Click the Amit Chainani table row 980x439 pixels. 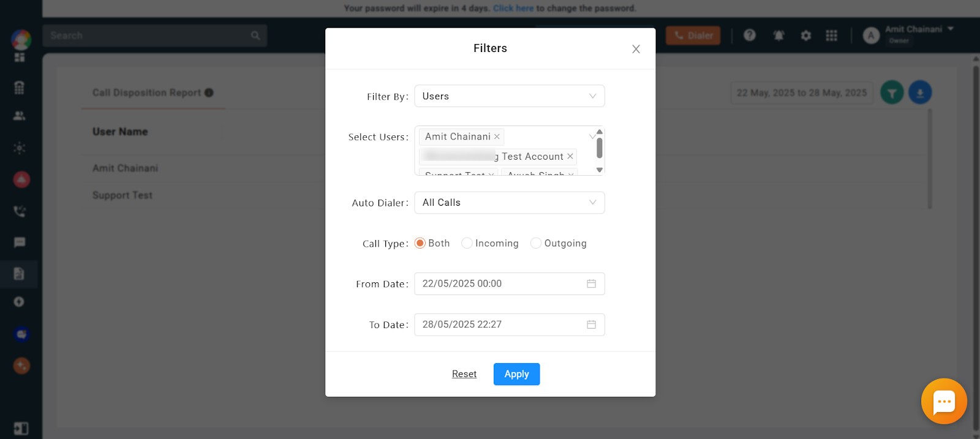(x=505, y=168)
